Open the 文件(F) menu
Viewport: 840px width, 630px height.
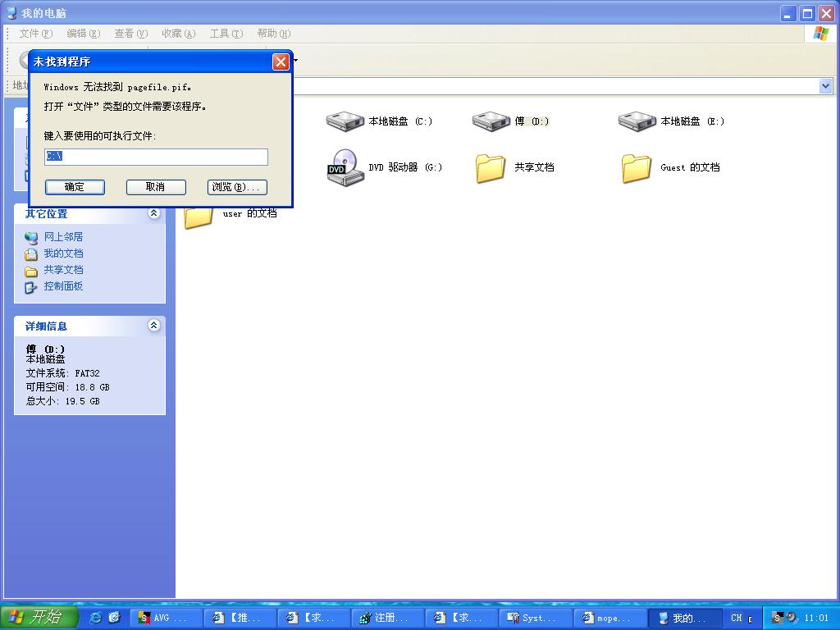click(x=36, y=34)
